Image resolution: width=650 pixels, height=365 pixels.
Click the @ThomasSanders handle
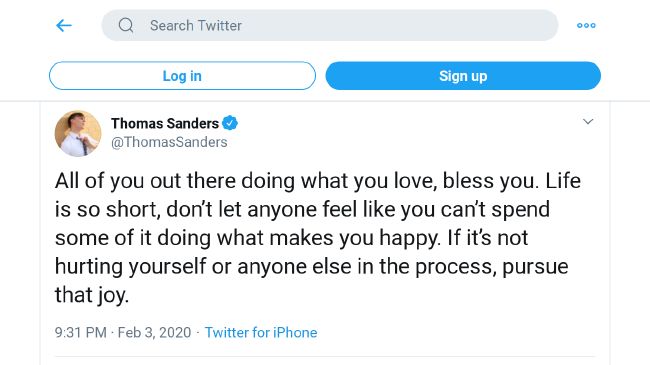[169, 142]
